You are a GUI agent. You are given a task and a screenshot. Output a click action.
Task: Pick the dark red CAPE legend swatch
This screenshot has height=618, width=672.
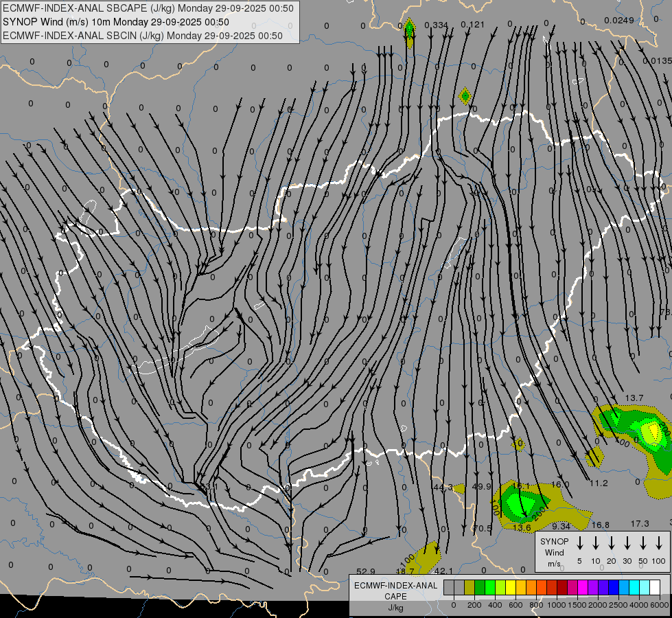coord(562,587)
